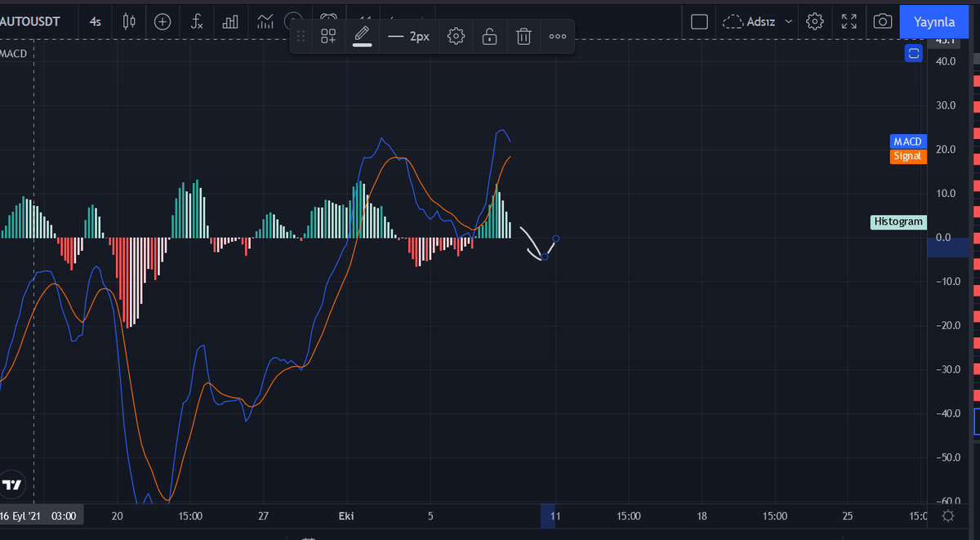Click the TradingView logo

tap(11, 485)
